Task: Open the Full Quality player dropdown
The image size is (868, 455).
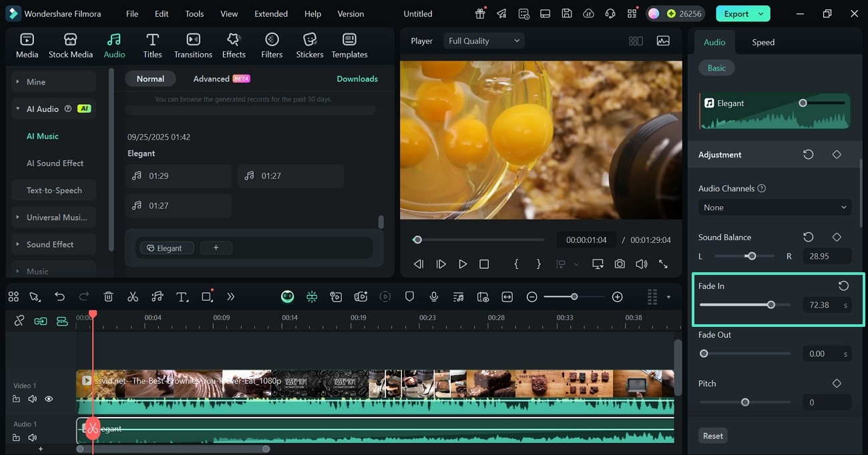Action: pos(483,41)
